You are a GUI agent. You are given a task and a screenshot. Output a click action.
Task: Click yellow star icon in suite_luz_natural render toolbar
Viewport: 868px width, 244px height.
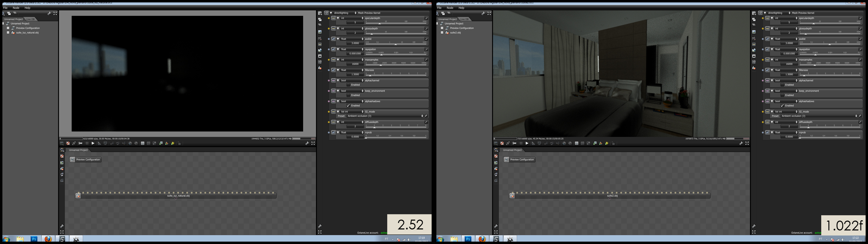point(173,143)
